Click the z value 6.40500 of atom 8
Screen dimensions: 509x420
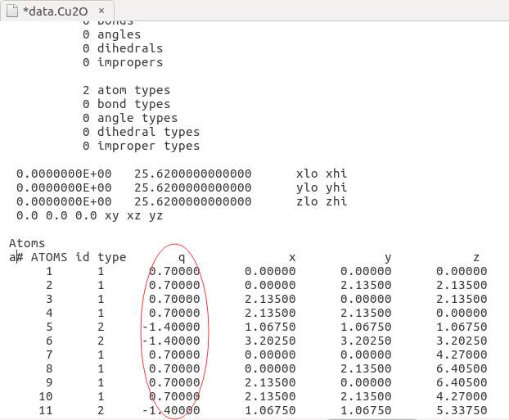tap(462, 368)
